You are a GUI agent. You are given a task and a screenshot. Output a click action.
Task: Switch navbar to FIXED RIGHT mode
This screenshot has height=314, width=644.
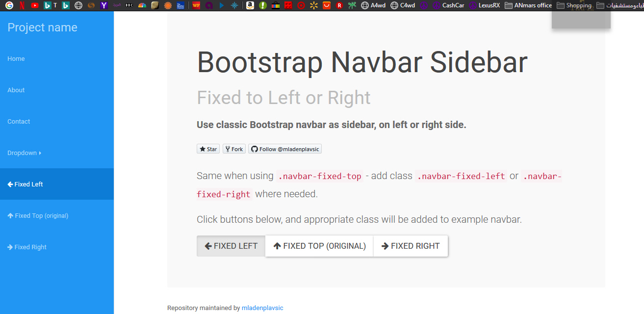point(411,246)
